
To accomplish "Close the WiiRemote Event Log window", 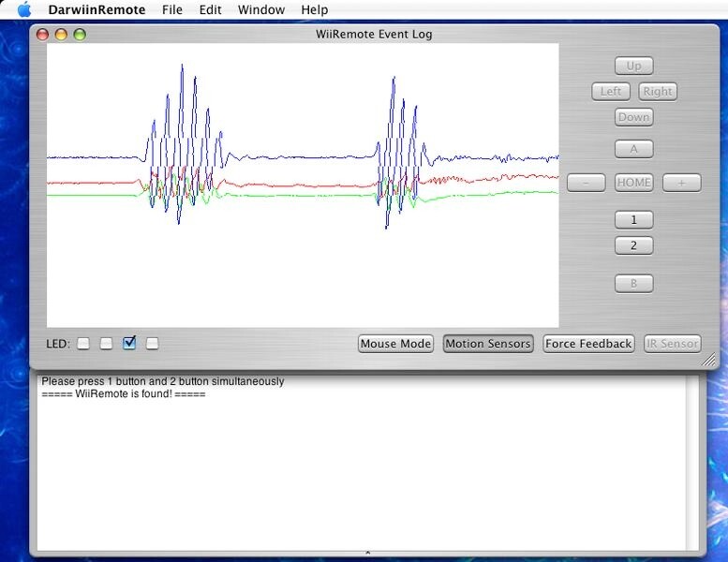I will [x=43, y=35].
